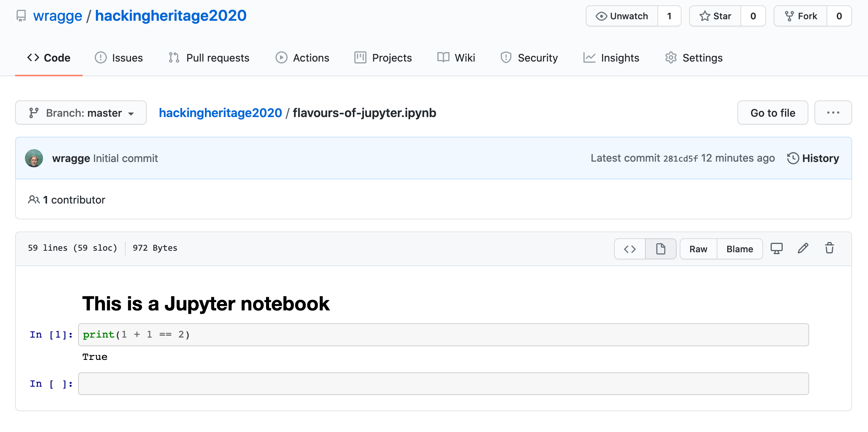The height and width of the screenshot is (432, 868).
Task: Click wragge's avatar thumbnail
Action: [34, 158]
